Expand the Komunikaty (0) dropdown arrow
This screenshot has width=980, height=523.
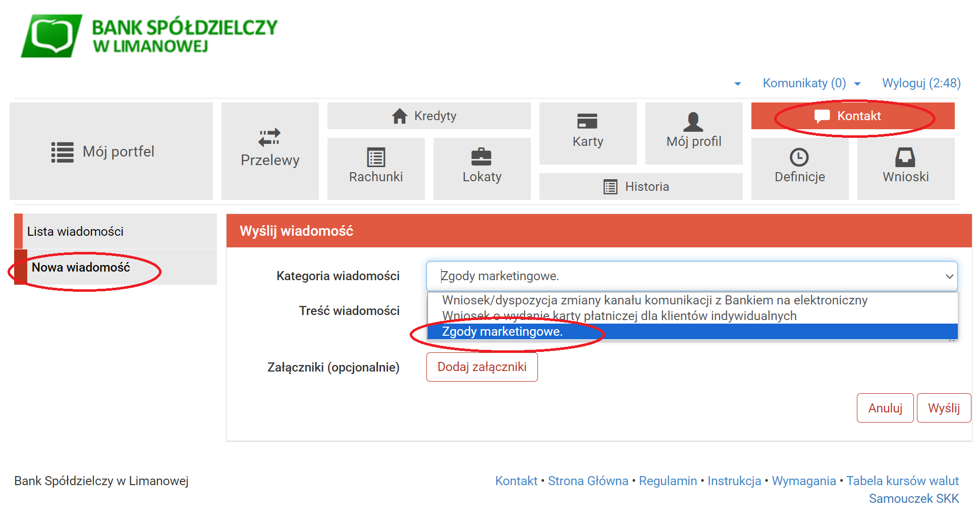[857, 84]
